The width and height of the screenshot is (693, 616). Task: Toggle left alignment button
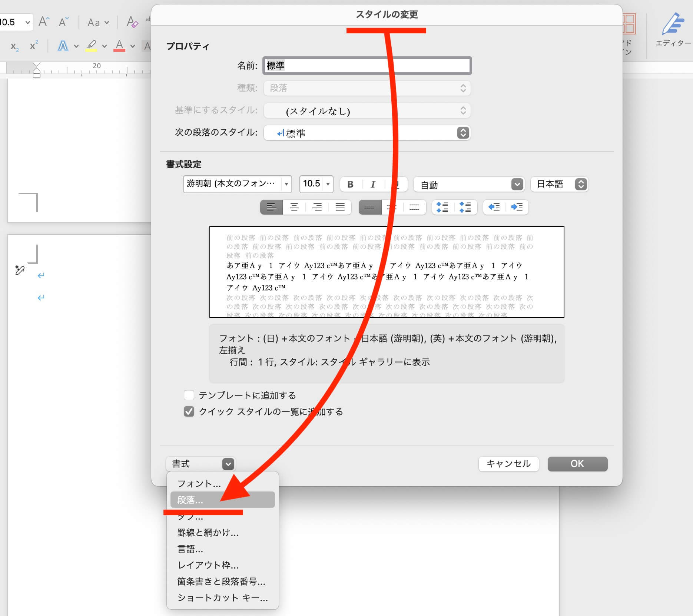tap(272, 207)
